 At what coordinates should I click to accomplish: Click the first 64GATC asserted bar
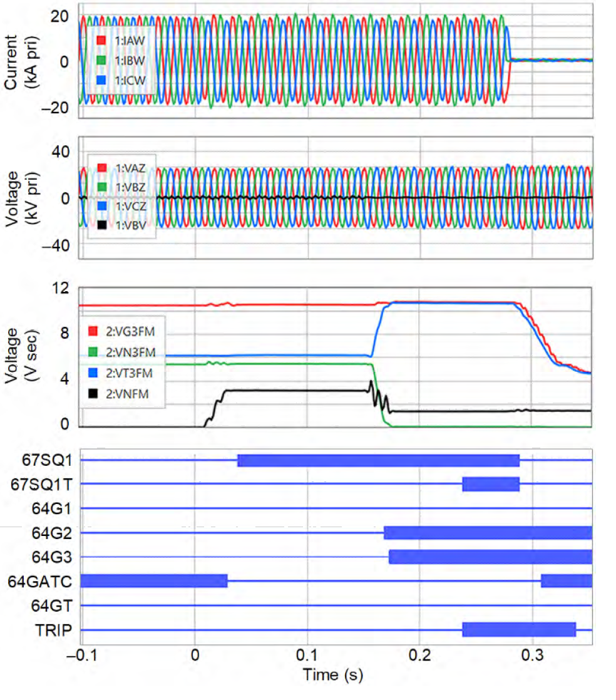(154, 581)
